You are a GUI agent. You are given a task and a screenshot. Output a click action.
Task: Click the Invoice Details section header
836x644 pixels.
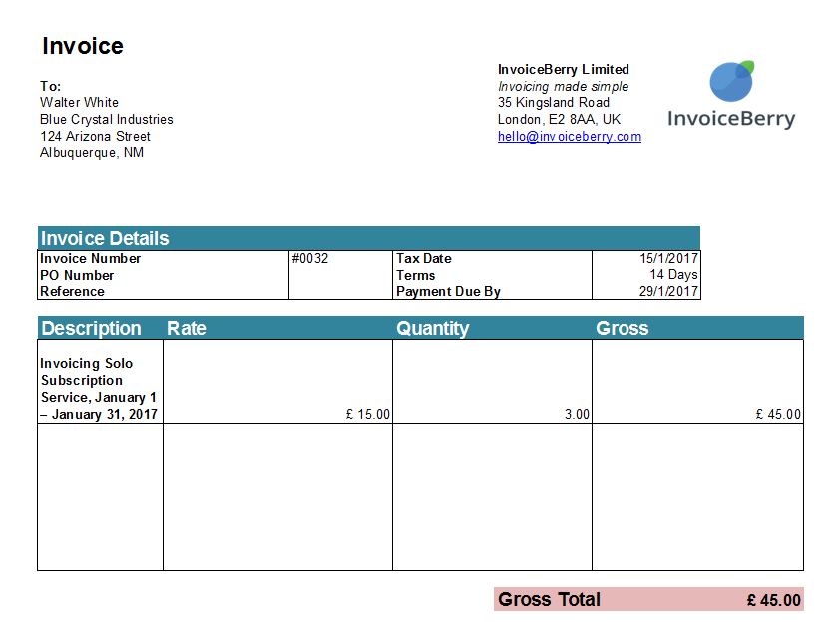point(105,238)
